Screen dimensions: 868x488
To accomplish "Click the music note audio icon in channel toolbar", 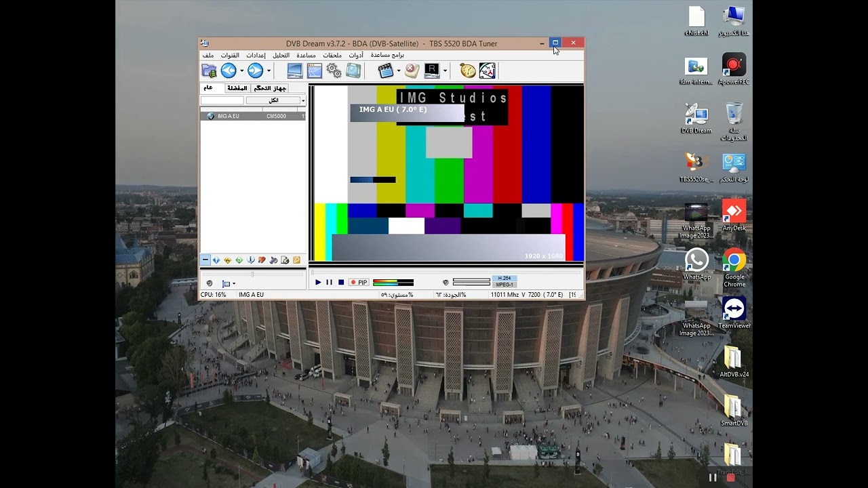I will click(273, 260).
